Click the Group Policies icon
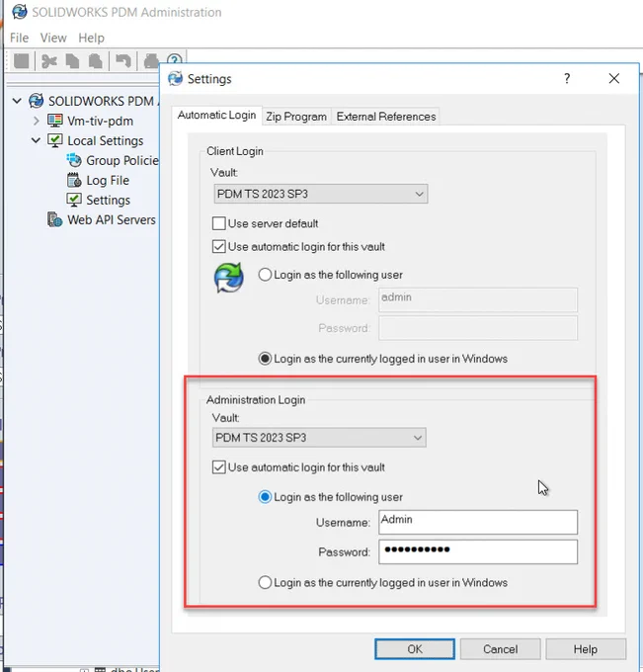 tap(74, 160)
